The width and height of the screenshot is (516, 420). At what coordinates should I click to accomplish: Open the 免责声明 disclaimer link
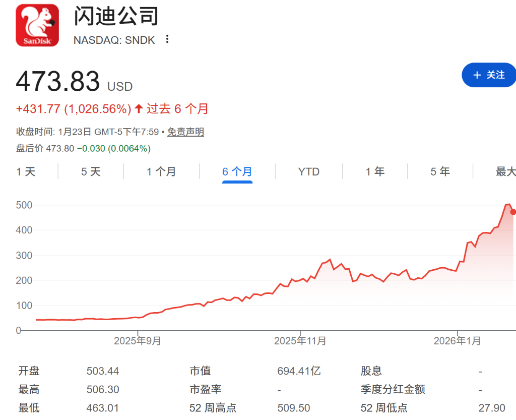pyautogui.click(x=185, y=131)
